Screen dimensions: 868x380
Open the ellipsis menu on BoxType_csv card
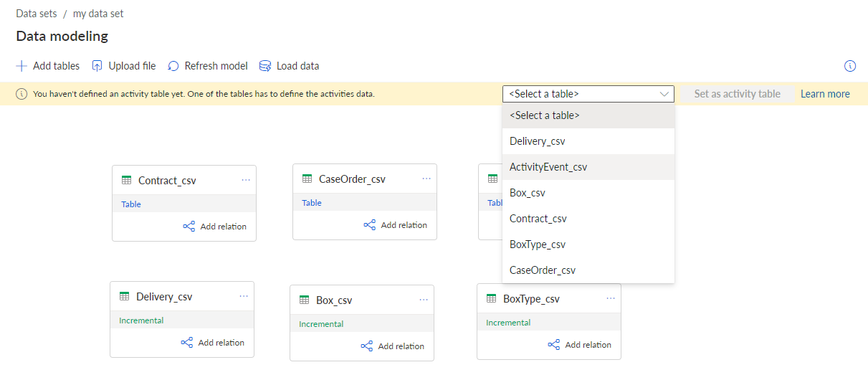click(x=611, y=298)
